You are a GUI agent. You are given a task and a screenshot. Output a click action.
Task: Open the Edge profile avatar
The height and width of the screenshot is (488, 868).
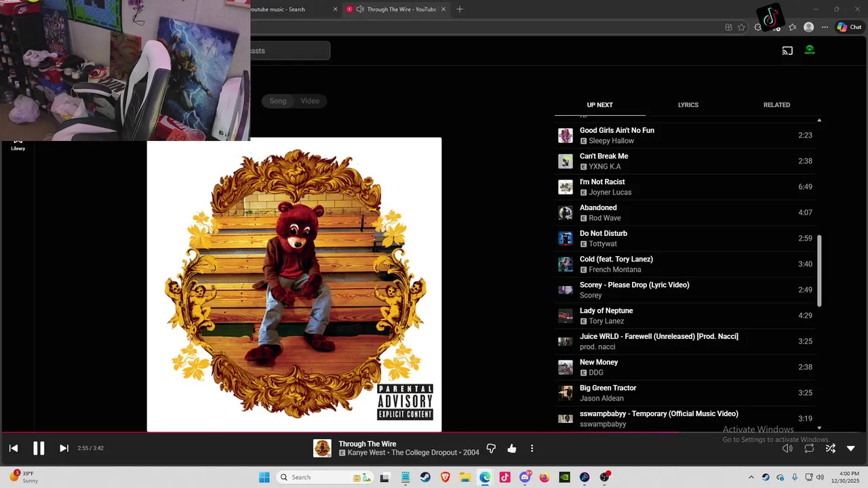[808, 27]
